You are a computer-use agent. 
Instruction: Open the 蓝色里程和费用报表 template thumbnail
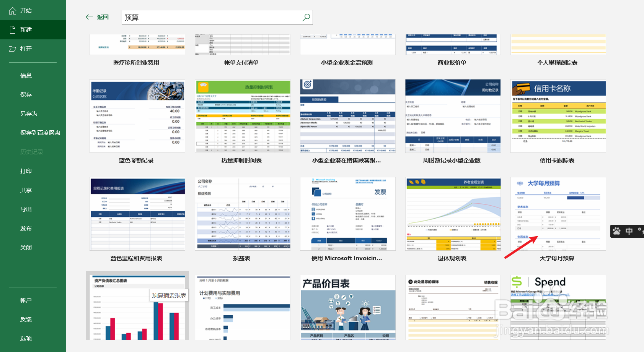tap(137, 214)
